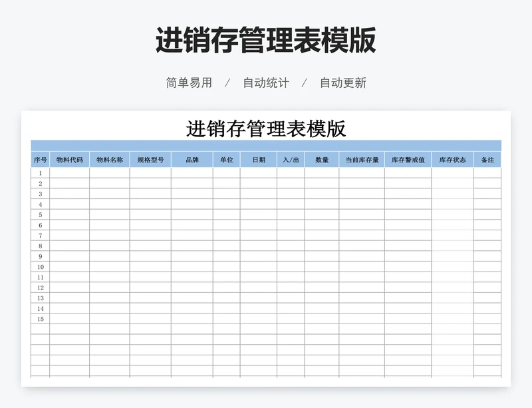Image resolution: width=532 pixels, height=408 pixels.
Task: Click the large bold heading 进销存管理表模版
Action: pos(265,40)
